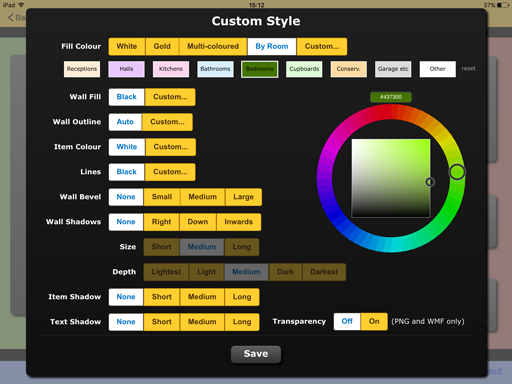The width and height of the screenshot is (512, 384).
Task: Click the reset room colours link
Action: pos(468,69)
